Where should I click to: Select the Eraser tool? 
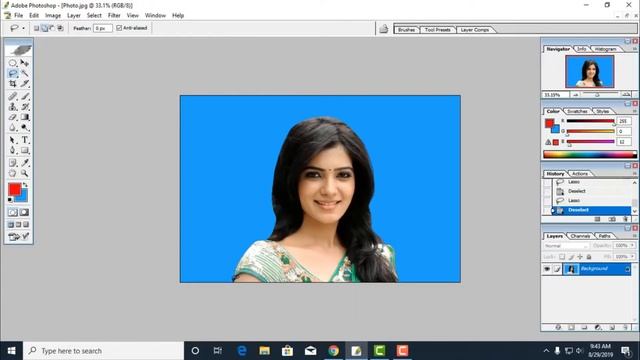[x=13, y=118]
